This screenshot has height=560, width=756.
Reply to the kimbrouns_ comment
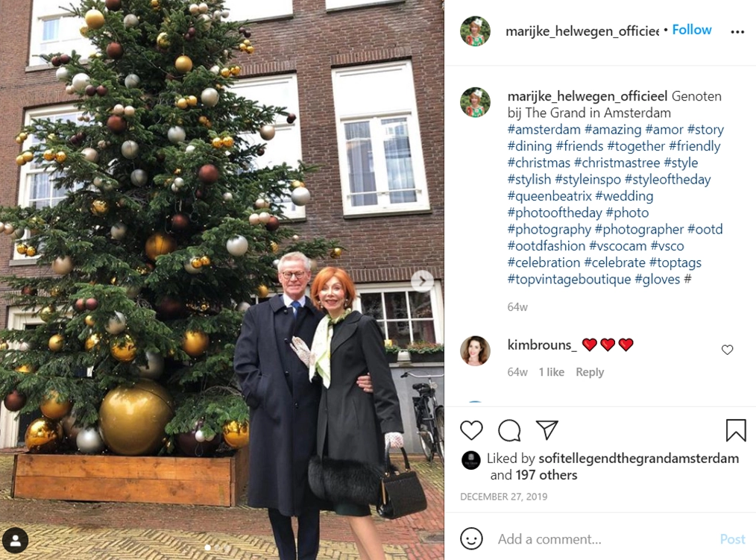pos(590,372)
